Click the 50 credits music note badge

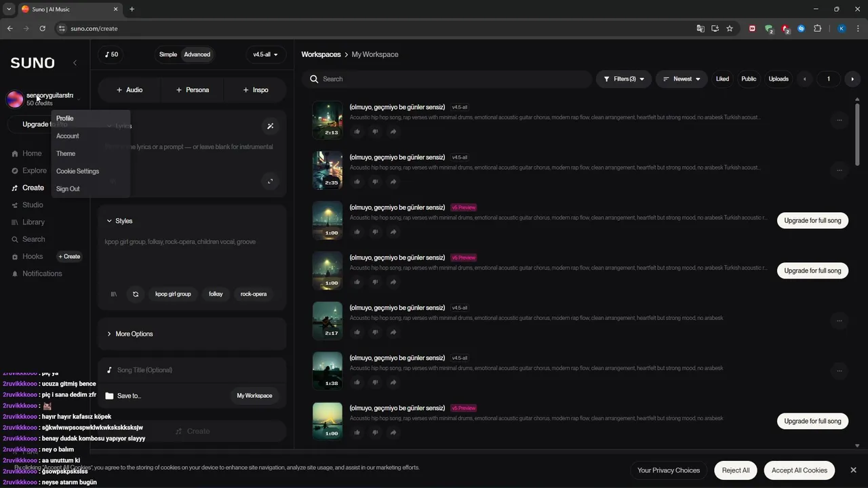(111, 54)
